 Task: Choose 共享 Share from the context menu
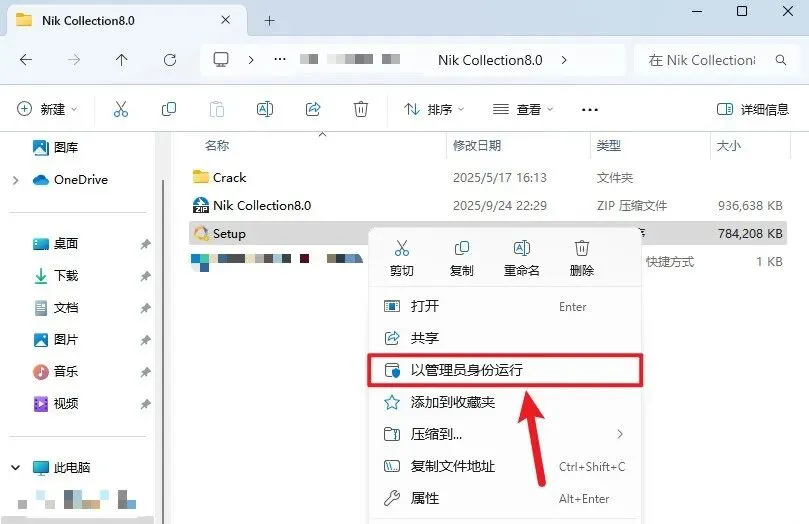(x=505, y=338)
